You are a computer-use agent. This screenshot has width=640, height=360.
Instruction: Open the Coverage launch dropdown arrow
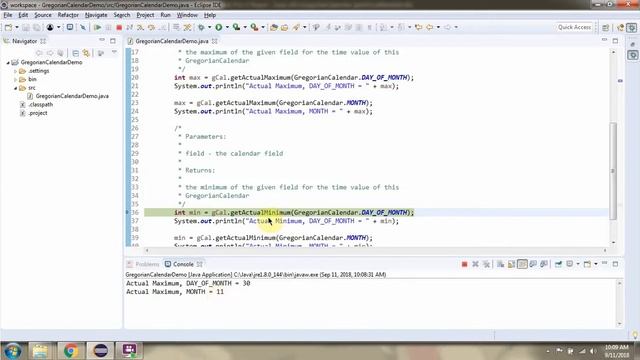point(245,27)
